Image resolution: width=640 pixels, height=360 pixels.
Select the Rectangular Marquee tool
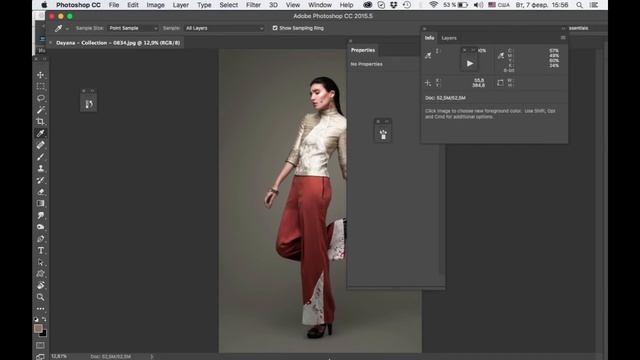[40, 87]
